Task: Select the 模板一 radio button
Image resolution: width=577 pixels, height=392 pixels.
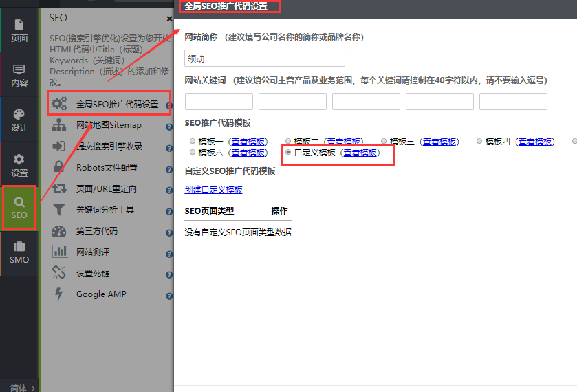Action: click(x=193, y=141)
